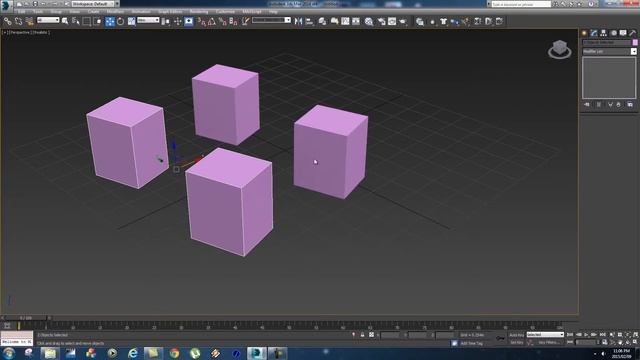This screenshot has height=360, width=640.
Task: Toggle Auto Key mode
Action: [x=516, y=335]
